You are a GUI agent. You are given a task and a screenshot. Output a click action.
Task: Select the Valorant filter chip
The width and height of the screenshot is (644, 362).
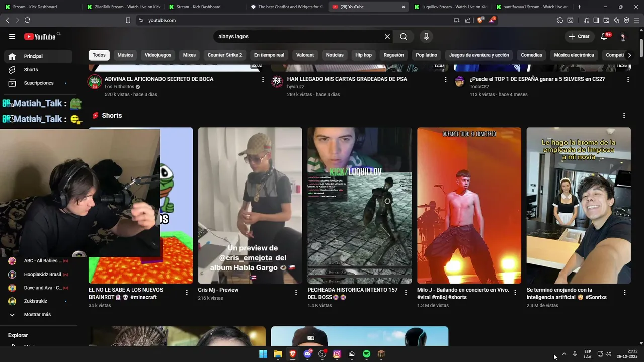point(305,55)
